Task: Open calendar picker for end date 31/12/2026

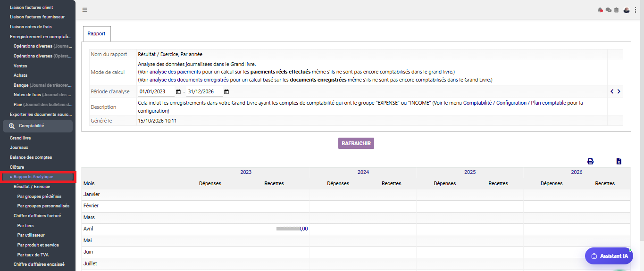Action: (x=226, y=92)
